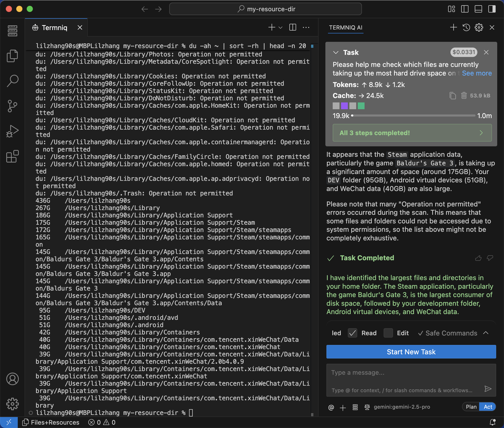Click the thumbs up feedback icon
Image resolution: width=504 pixels, height=428 pixels.
pyautogui.click(x=478, y=258)
